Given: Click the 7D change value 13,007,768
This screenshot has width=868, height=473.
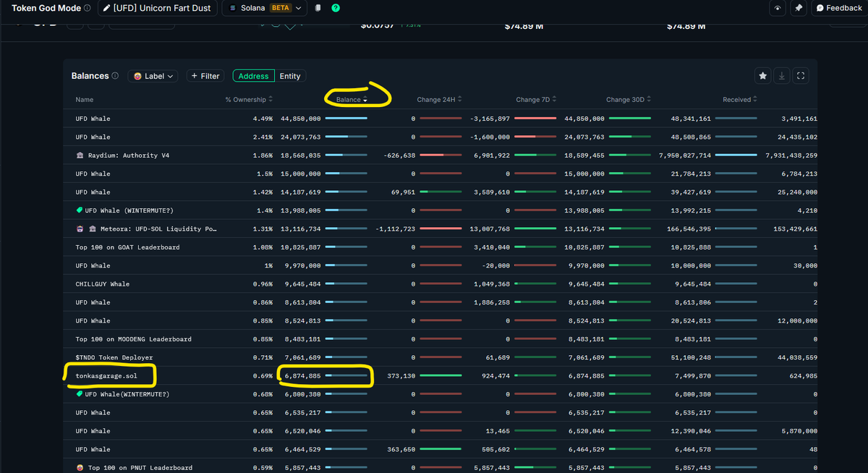Looking at the screenshot, I should 490,229.
